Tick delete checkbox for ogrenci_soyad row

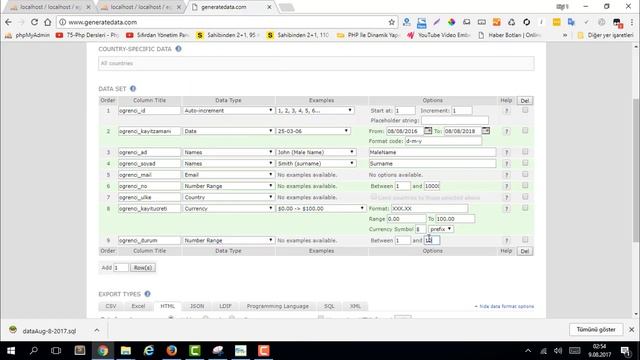click(x=525, y=163)
